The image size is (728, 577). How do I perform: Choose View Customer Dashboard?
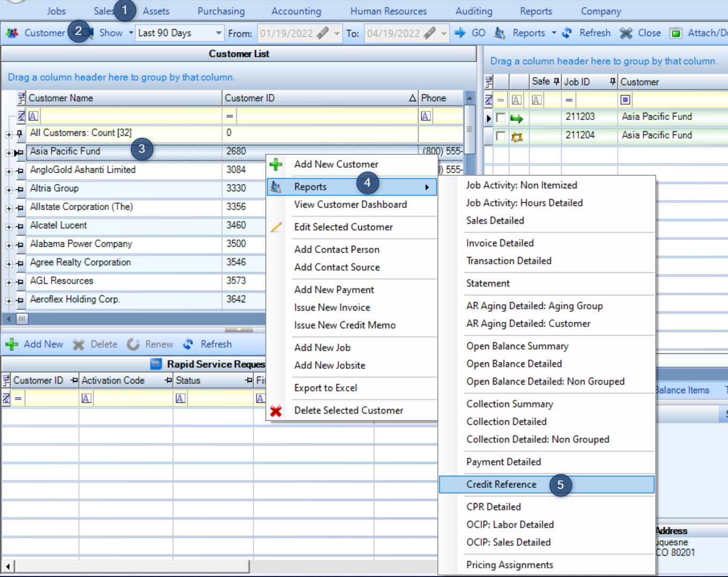(x=351, y=205)
